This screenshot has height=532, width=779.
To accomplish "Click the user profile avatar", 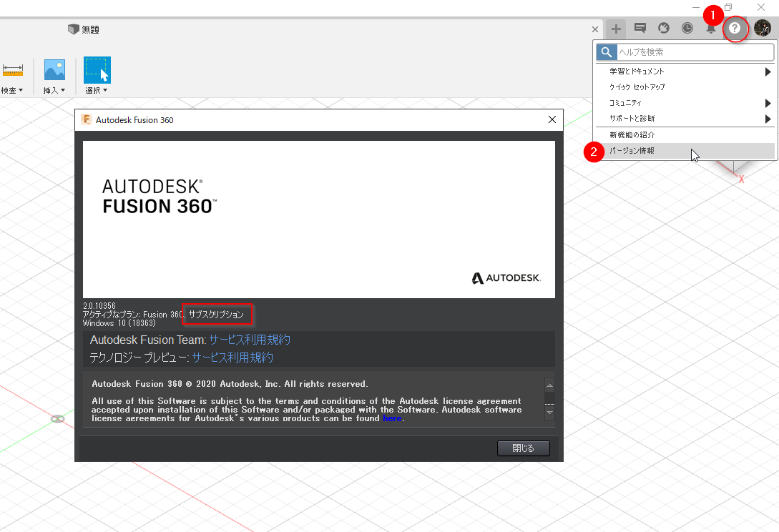I will (760, 29).
